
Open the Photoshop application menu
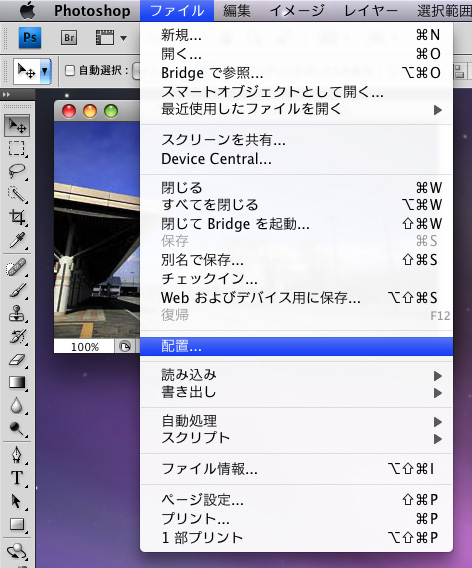[92, 11]
